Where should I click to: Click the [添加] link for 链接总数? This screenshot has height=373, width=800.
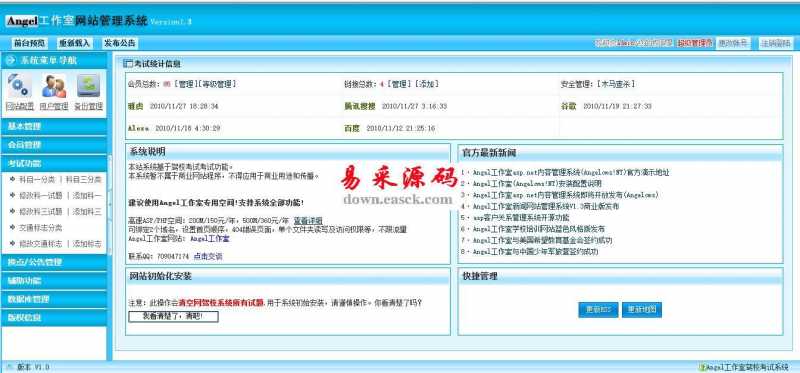pos(426,84)
